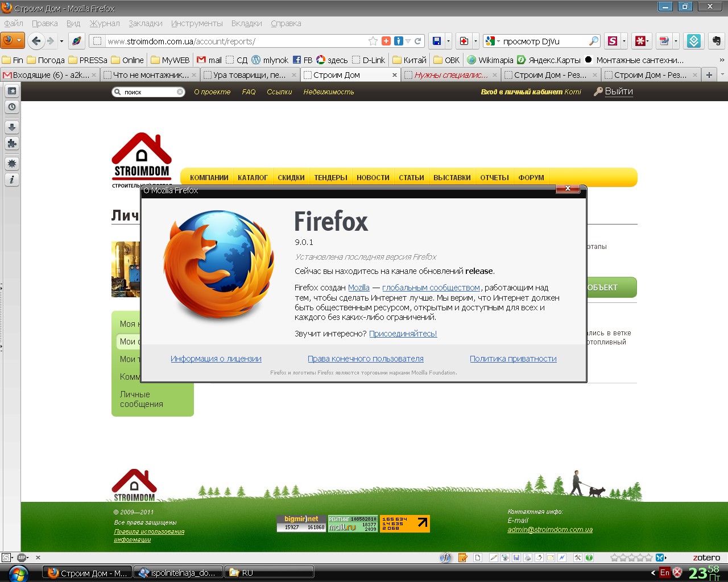Click the Mozilla link in About dialog
This screenshot has height=582, width=728.
[359, 288]
